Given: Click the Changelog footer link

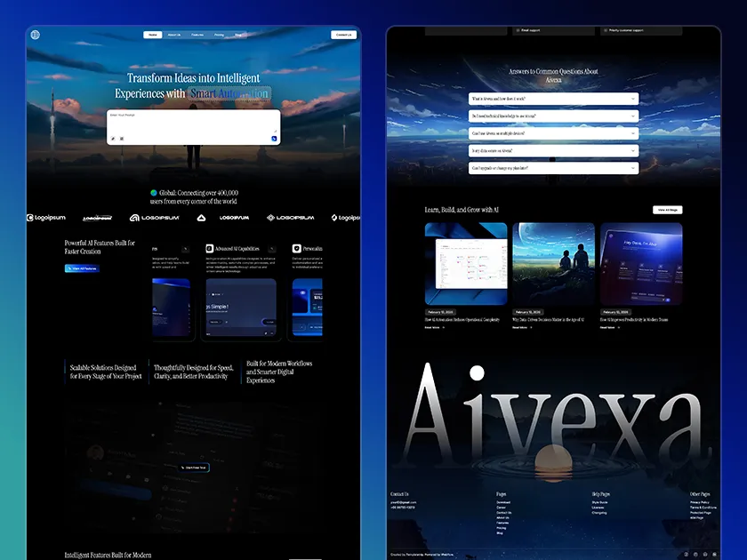Looking at the screenshot, I should tap(599, 513).
